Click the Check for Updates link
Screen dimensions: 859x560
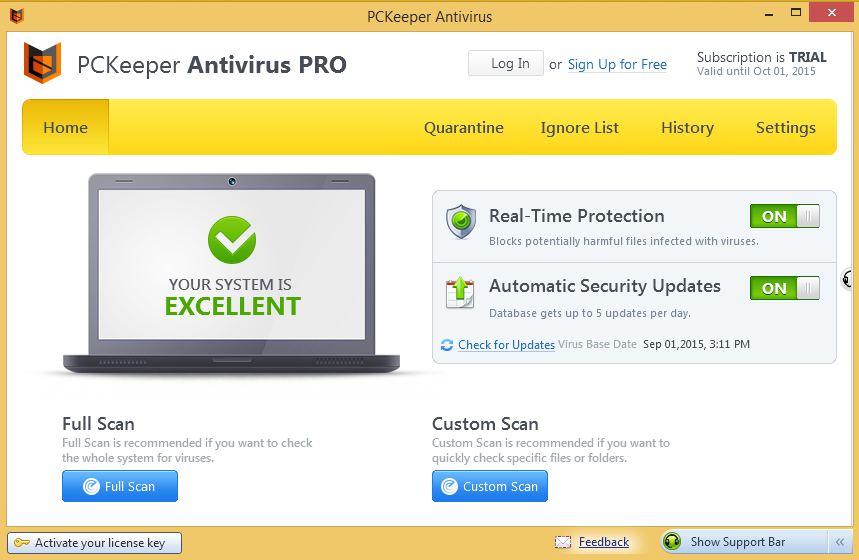pyautogui.click(x=506, y=345)
